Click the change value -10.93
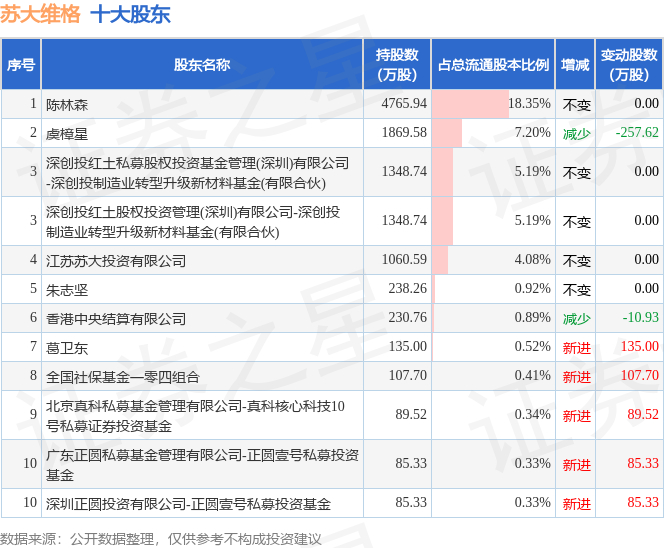 pos(641,318)
